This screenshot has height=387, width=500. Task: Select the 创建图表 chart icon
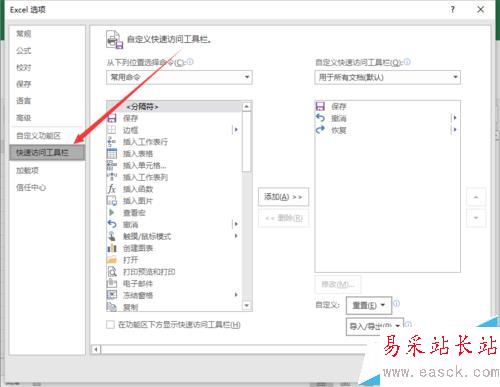[112, 248]
